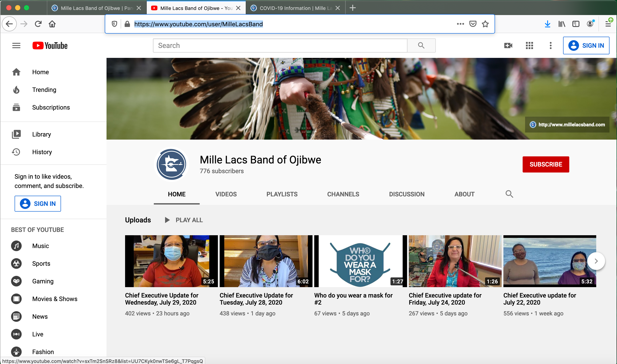Show next uploads with right arrow
This screenshot has height=364, width=617.
[x=596, y=261]
